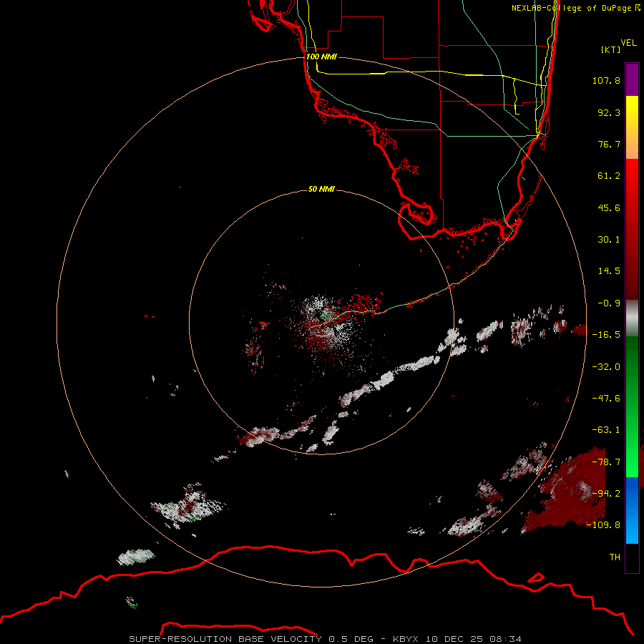Viewport: 644px width, 644px height.
Task: Click the green segment of the velocity color bar
Action: click(x=632, y=406)
